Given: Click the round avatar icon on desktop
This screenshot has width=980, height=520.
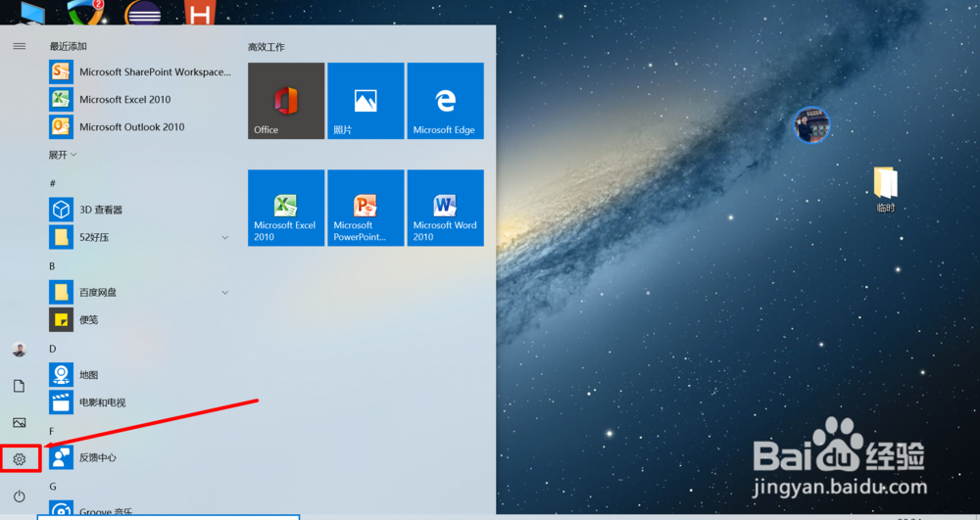Looking at the screenshot, I should pos(811,124).
